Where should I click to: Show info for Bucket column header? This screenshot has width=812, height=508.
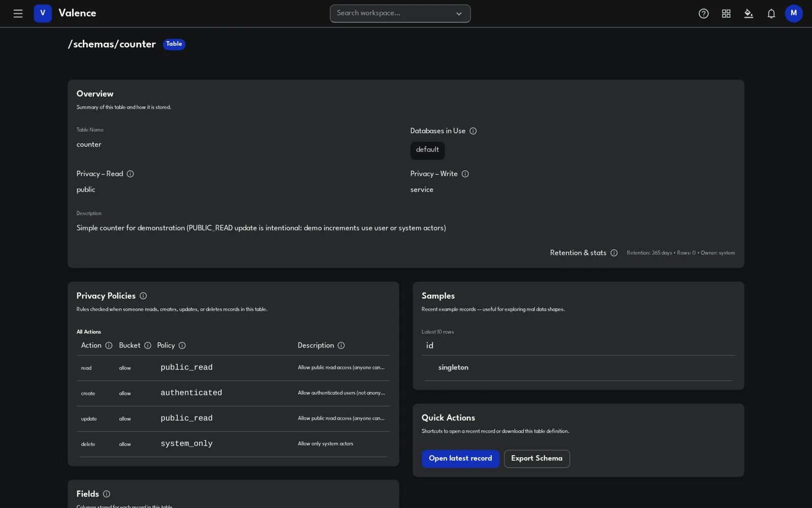click(x=148, y=345)
